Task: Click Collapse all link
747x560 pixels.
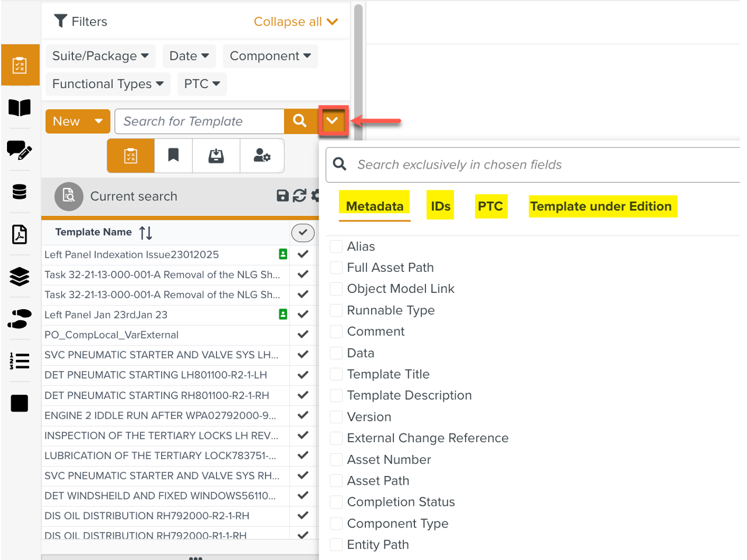Action: click(295, 22)
